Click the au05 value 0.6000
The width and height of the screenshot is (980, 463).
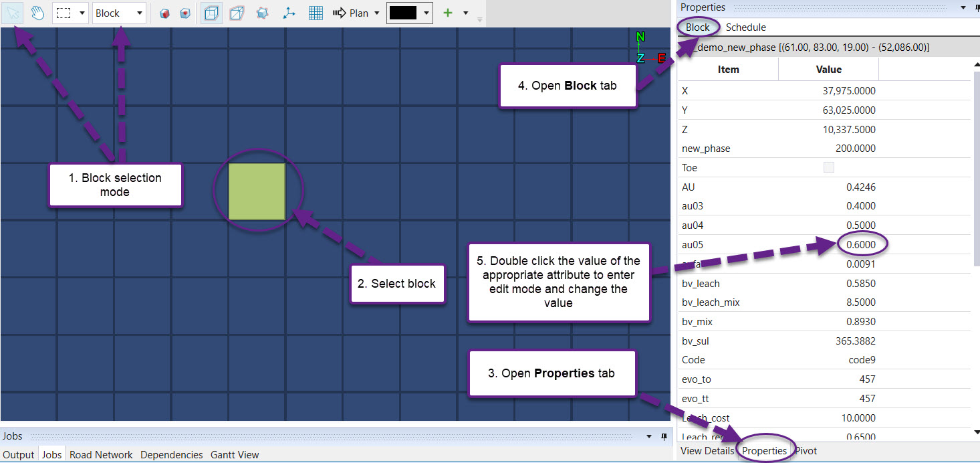(861, 245)
